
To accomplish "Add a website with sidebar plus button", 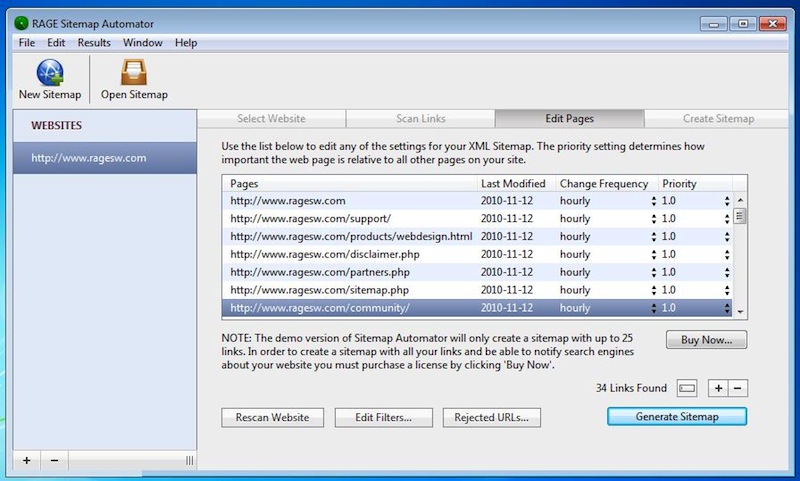I will [x=27, y=460].
